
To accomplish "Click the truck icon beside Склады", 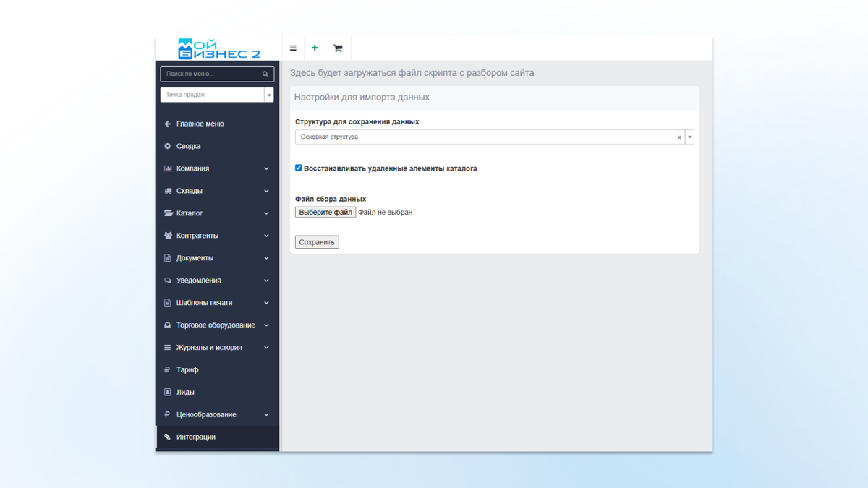I will coord(168,191).
